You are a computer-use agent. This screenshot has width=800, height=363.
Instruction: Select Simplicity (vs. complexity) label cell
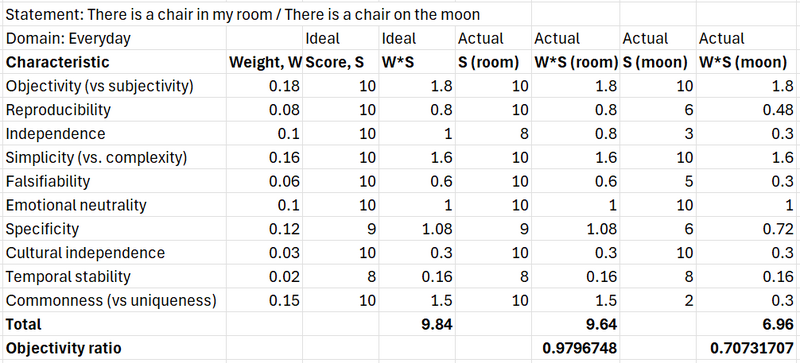[x=115, y=158]
